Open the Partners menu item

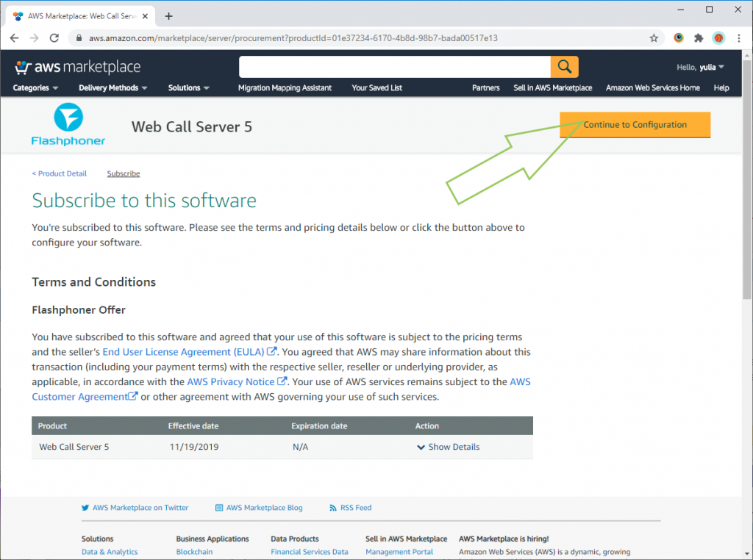pyautogui.click(x=485, y=87)
